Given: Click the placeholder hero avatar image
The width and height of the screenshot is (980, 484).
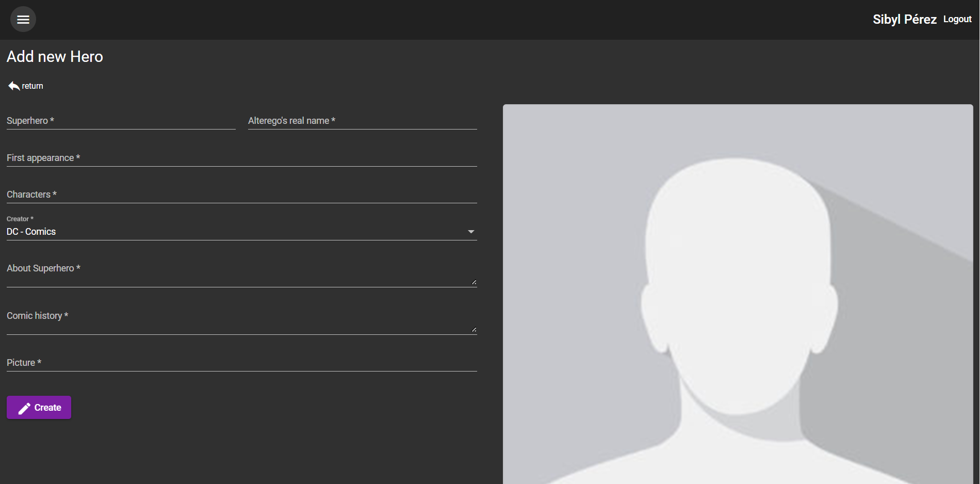Looking at the screenshot, I should [738, 294].
